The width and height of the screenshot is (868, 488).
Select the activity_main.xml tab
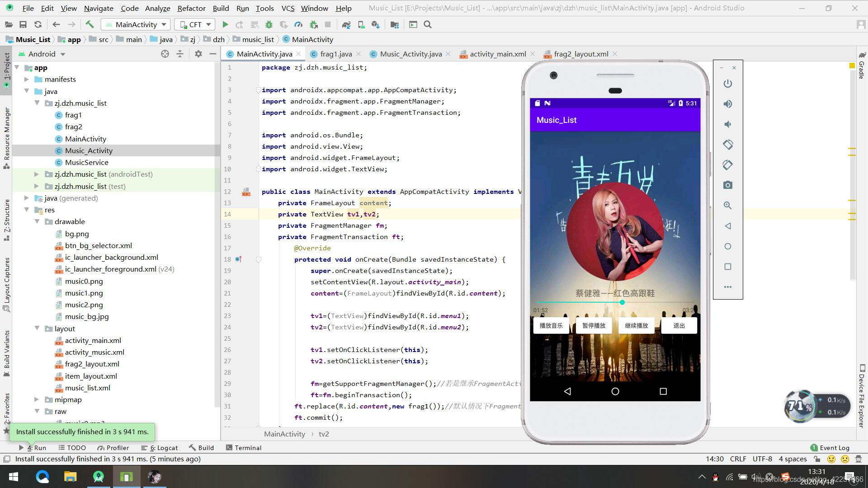pos(498,54)
